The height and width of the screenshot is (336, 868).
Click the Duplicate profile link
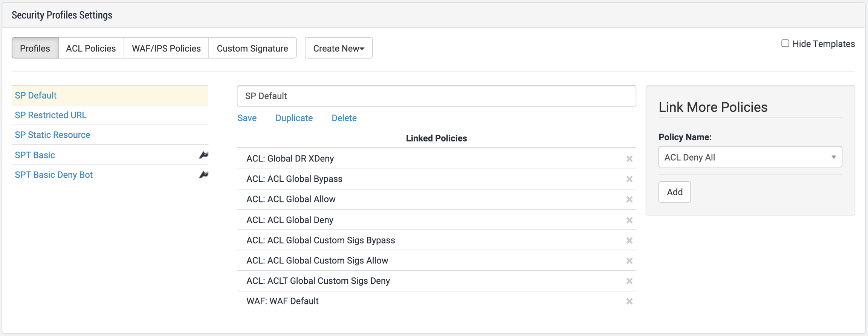[x=294, y=118]
